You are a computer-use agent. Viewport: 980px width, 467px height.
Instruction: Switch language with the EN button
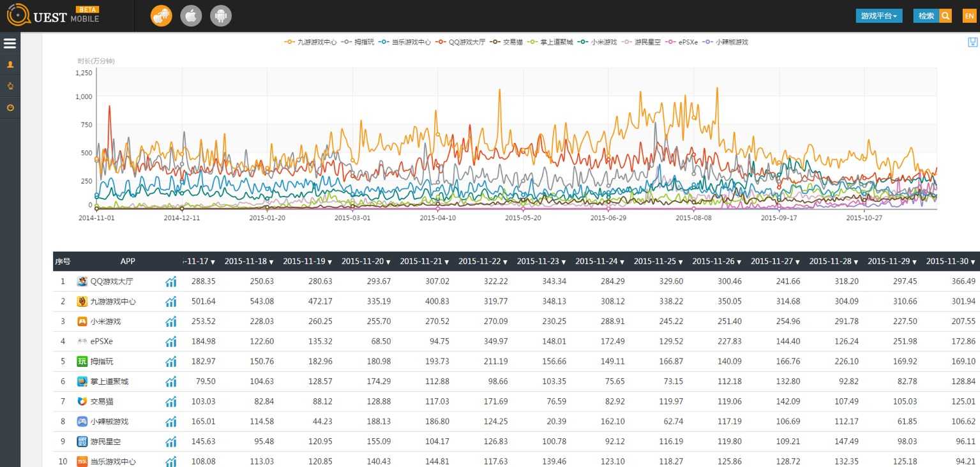969,16
